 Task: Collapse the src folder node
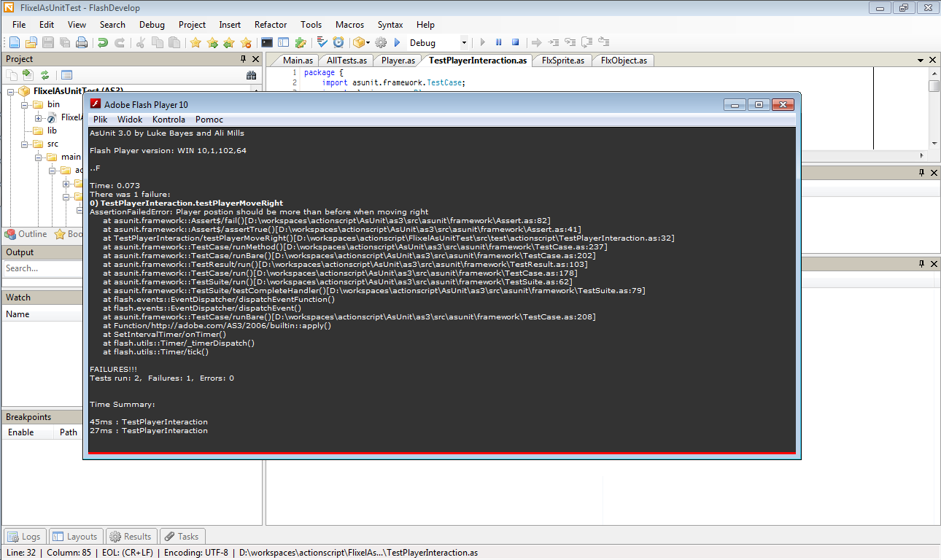click(25, 144)
